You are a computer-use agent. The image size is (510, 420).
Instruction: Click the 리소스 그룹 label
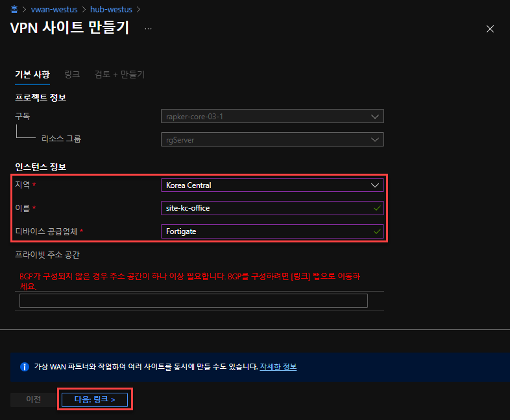61,139
